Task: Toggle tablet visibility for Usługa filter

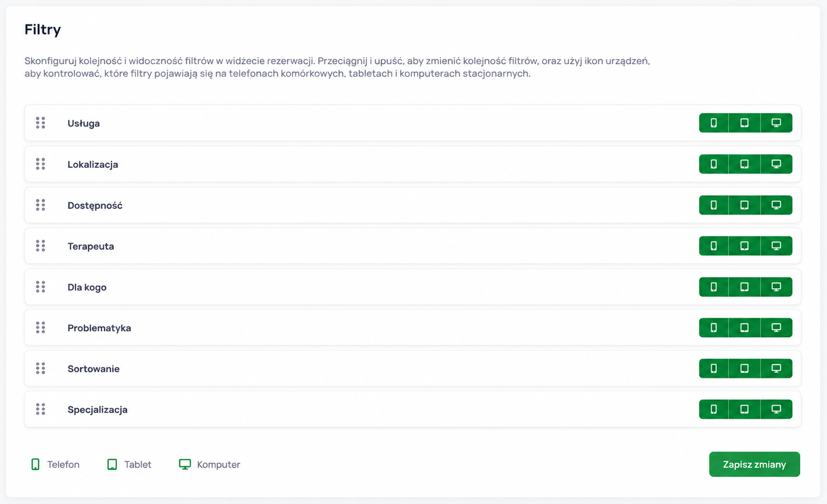Action: pos(745,123)
